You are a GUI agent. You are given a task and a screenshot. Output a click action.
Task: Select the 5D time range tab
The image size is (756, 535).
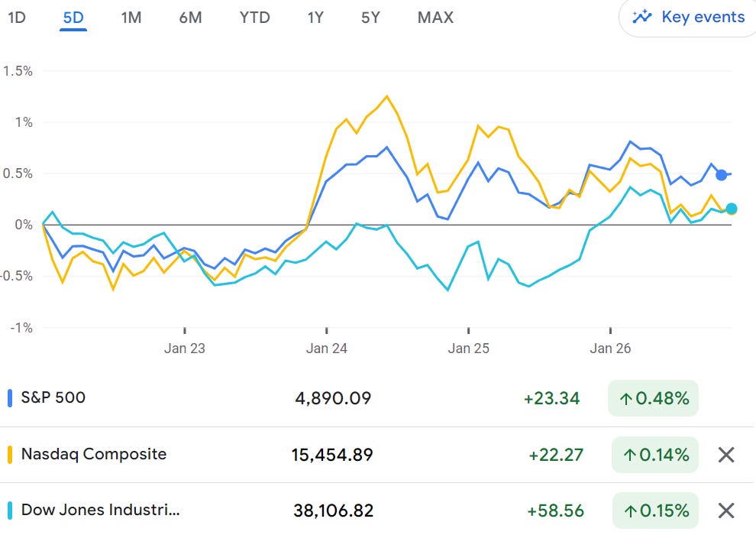[x=73, y=18]
